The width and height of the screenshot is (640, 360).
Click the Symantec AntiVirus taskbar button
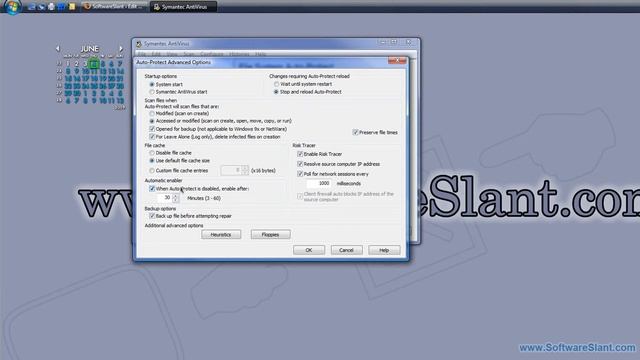click(183, 7)
